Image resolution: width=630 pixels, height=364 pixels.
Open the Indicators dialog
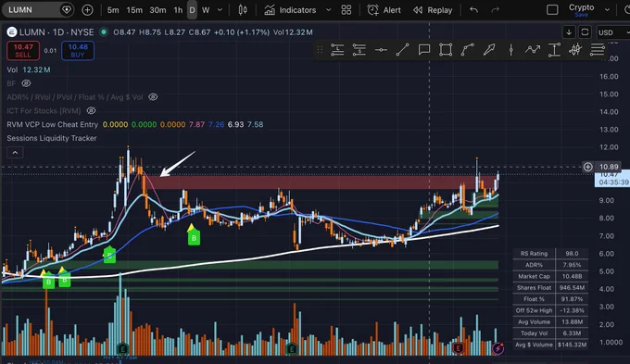click(x=290, y=10)
